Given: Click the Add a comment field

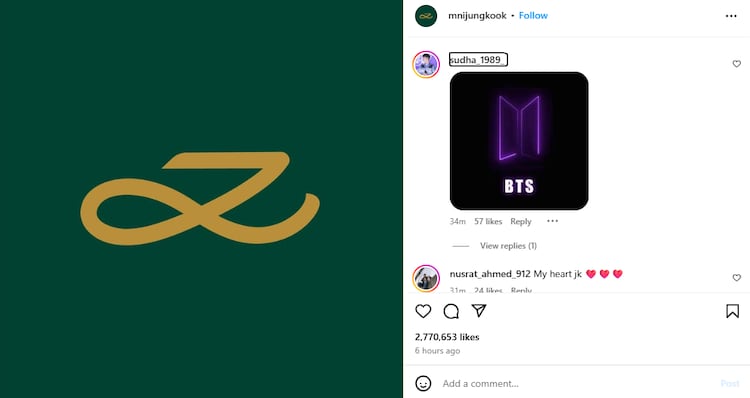Looking at the screenshot, I should tap(576, 383).
